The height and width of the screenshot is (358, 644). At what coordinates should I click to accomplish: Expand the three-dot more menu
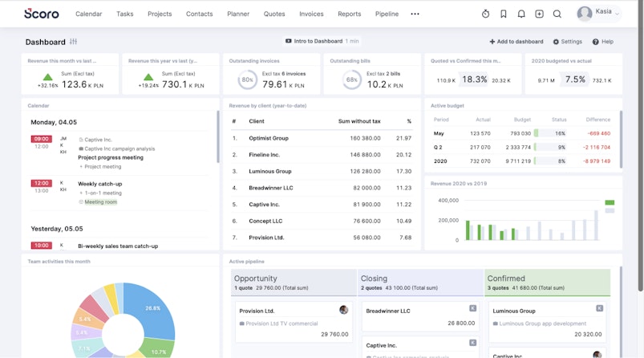pyautogui.click(x=415, y=14)
